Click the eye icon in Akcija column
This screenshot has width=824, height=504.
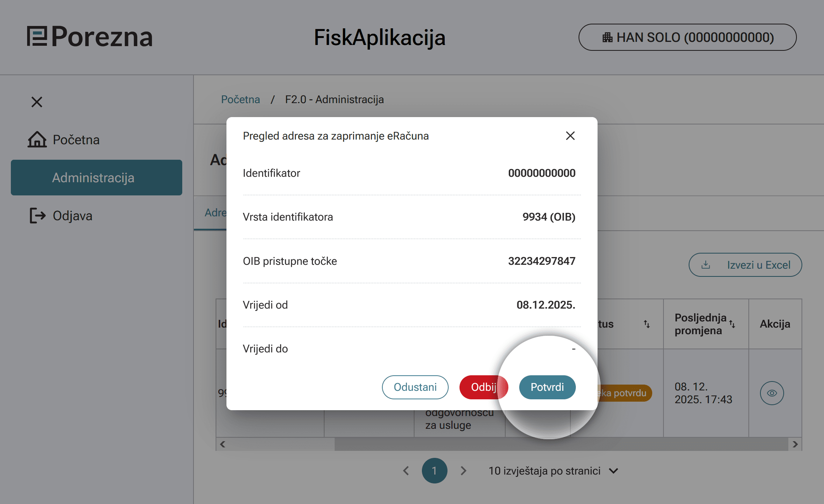[x=772, y=393]
